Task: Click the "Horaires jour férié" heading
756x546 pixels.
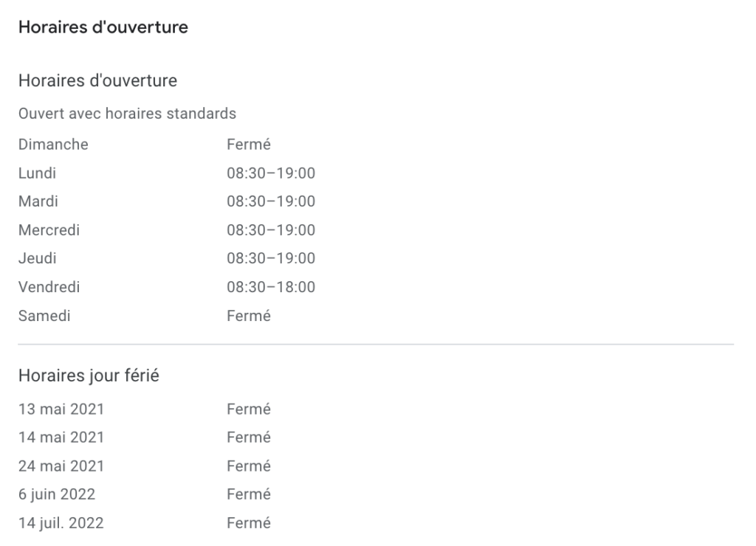Action: pyautogui.click(x=89, y=376)
